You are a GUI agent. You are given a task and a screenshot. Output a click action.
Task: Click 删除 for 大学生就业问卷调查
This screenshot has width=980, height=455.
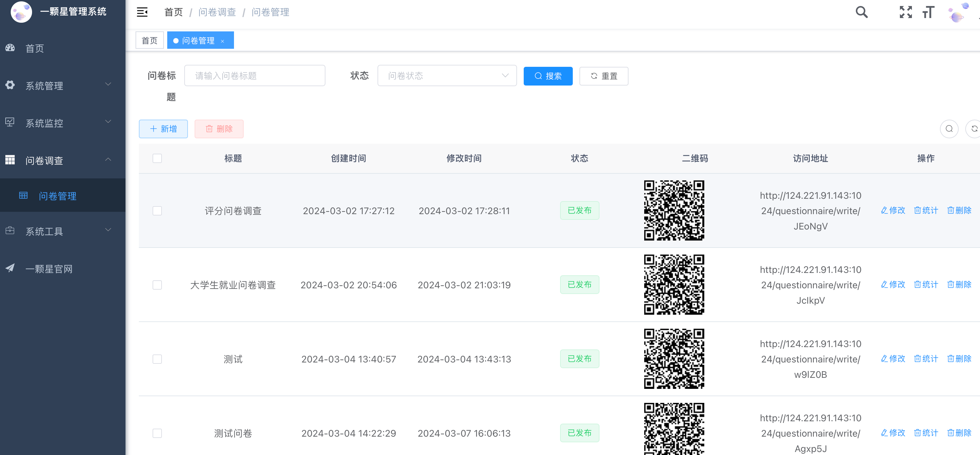point(959,284)
